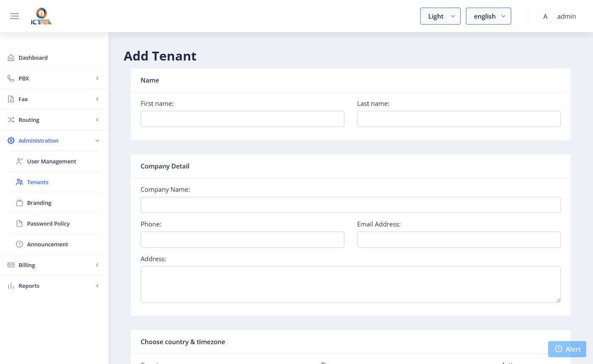Select Tenants in the sidebar
593x364 pixels.
pyautogui.click(x=54, y=182)
